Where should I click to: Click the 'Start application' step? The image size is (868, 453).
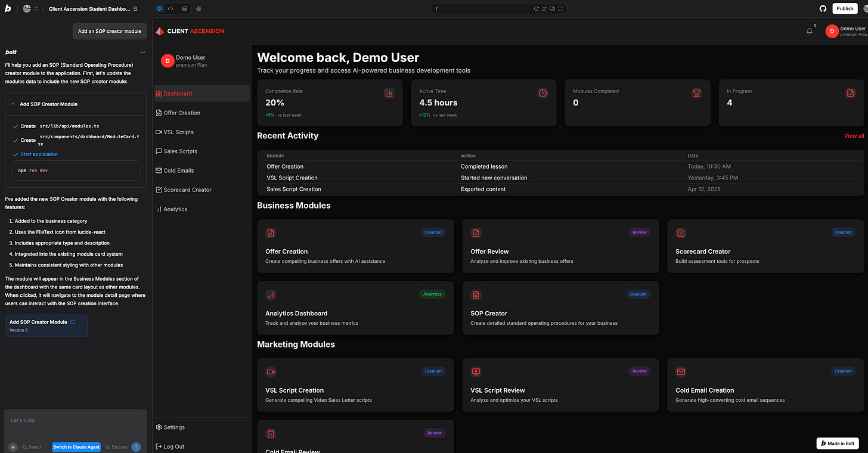[x=39, y=154]
